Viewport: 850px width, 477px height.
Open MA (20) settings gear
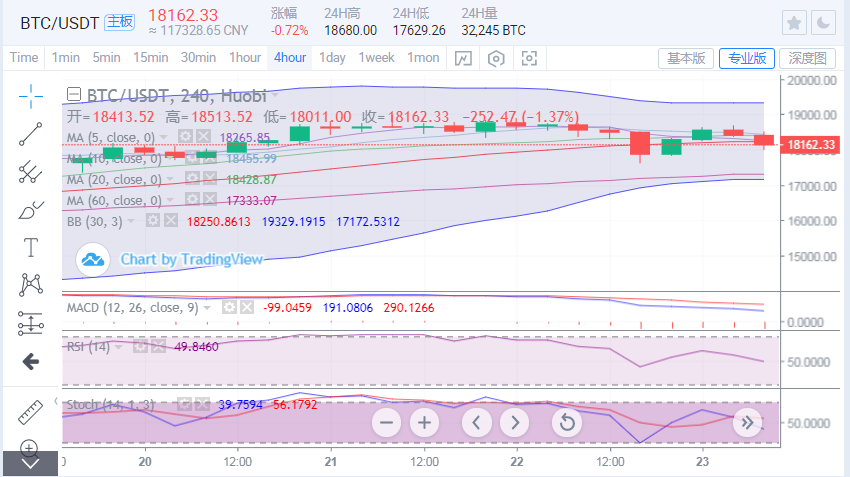pyautogui.click(x=192, y=178)
